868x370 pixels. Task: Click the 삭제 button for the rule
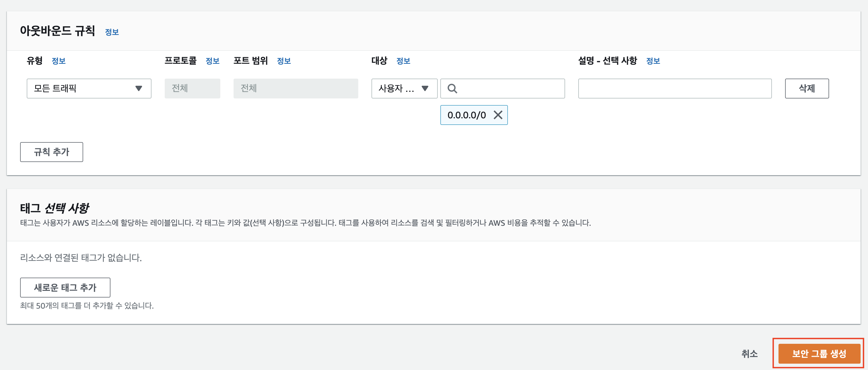(x=807, y=89)
